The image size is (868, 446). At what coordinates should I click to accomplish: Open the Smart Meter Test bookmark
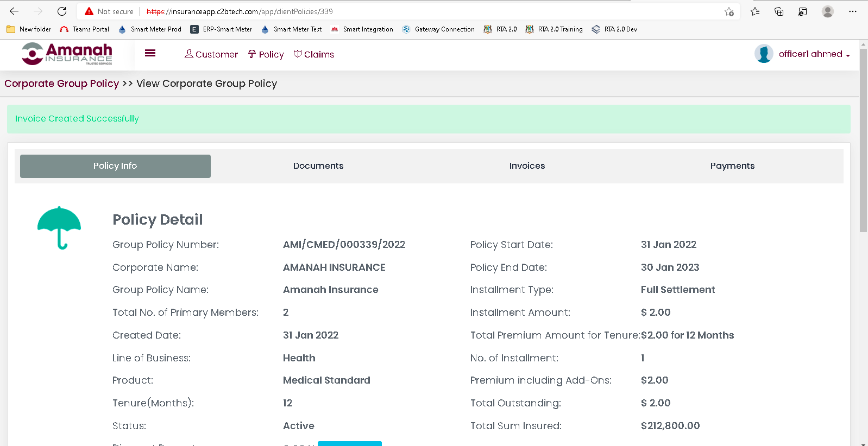coord(291,29)
